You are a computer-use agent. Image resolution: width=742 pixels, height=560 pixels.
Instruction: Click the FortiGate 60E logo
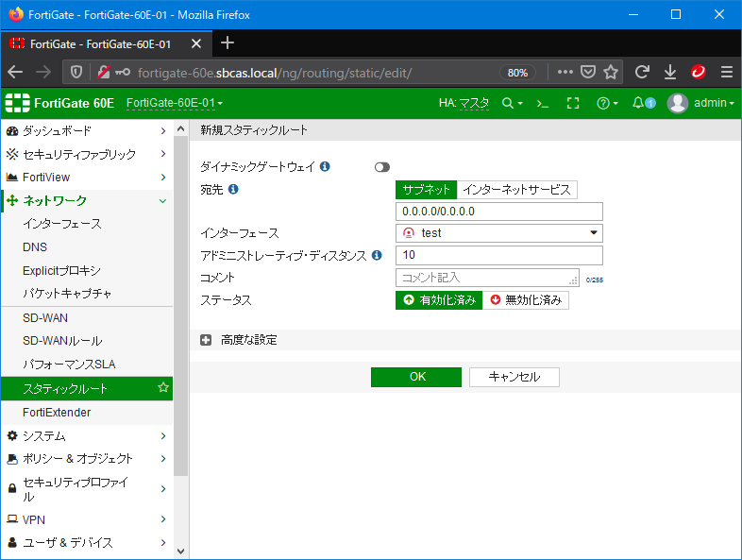coord(59,103)
